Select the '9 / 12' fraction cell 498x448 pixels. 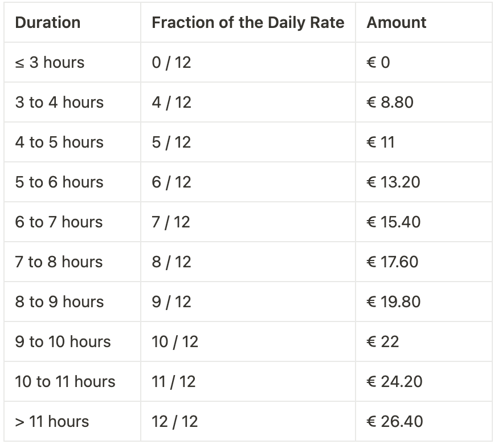click(x=248, y=302)
